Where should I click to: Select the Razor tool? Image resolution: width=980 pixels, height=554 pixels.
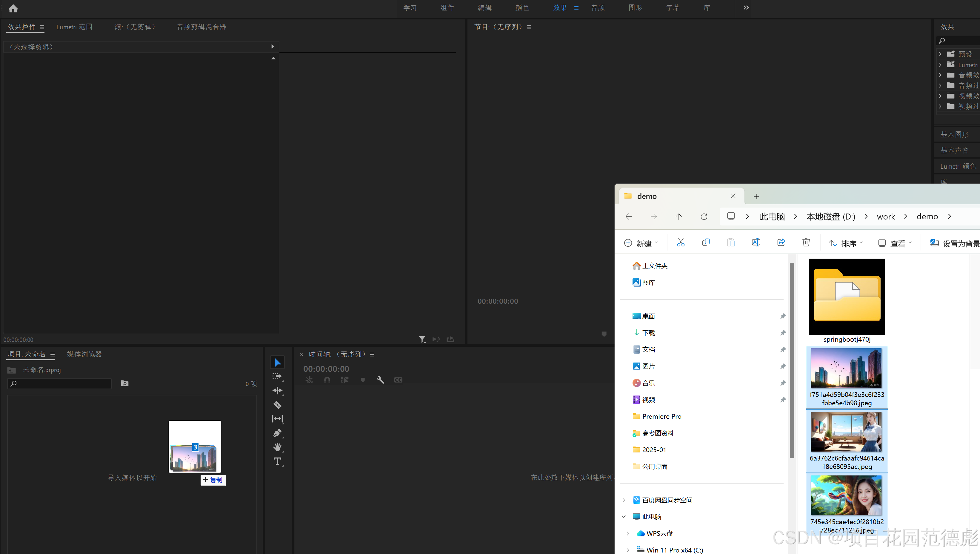pyautogui.click(x=277, y=404)
